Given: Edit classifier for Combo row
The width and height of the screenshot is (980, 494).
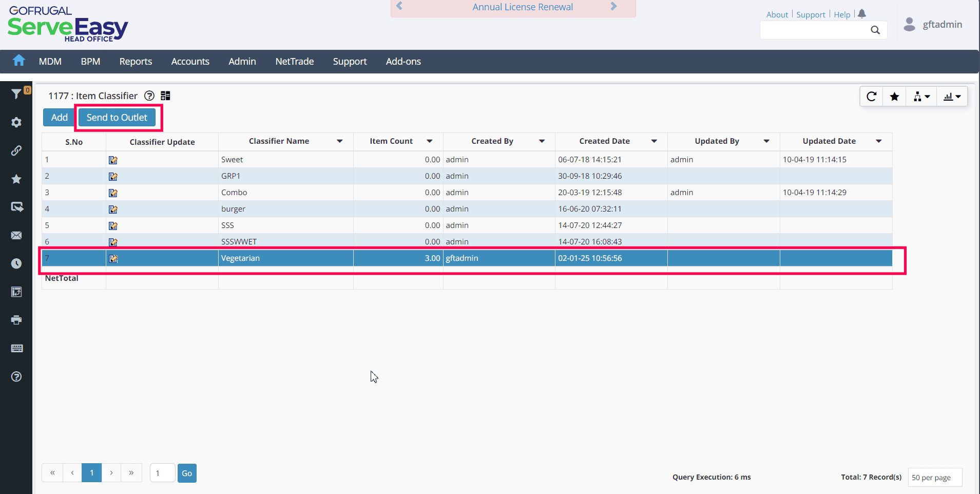Looking at the screenshot, I should click(113, 193).
